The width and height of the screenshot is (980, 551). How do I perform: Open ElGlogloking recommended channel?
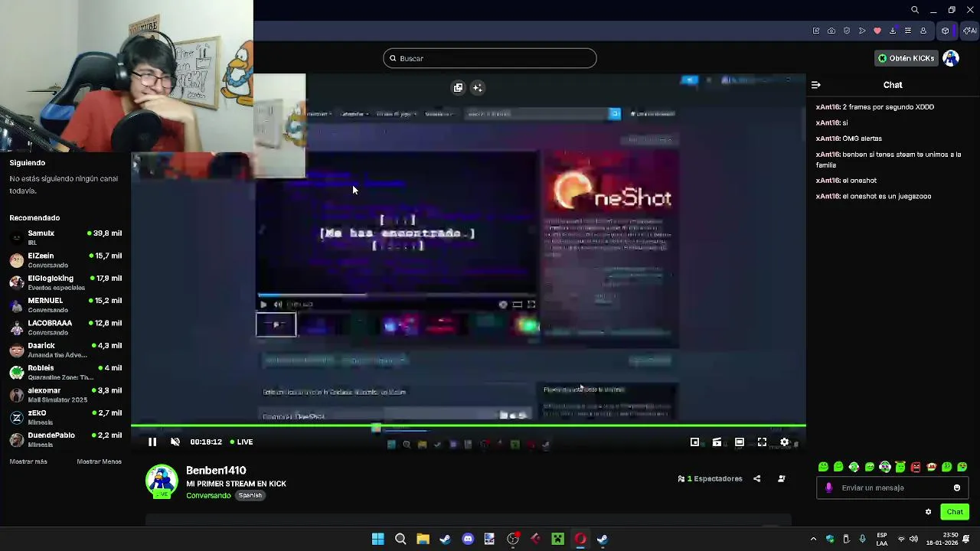click(65, 282)
